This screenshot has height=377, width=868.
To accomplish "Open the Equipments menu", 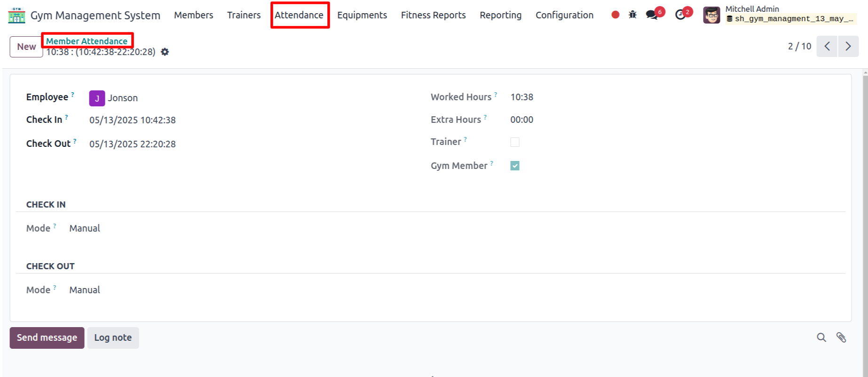I will (362, 15).
